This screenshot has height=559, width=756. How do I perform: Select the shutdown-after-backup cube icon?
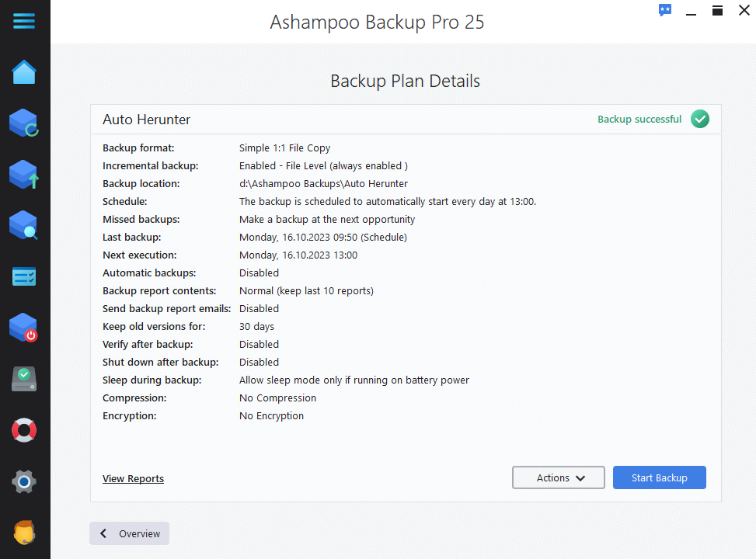pyautogui.click(x=24, y=327)
